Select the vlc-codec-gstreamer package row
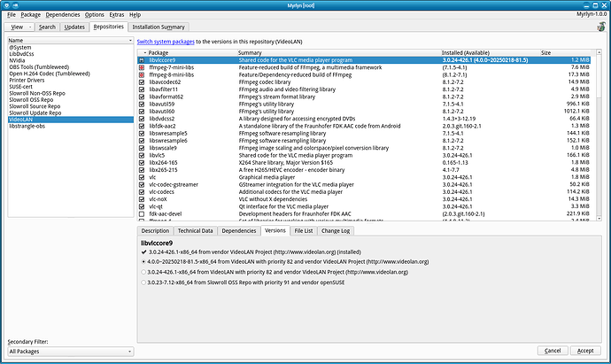 tap(364, 185)
